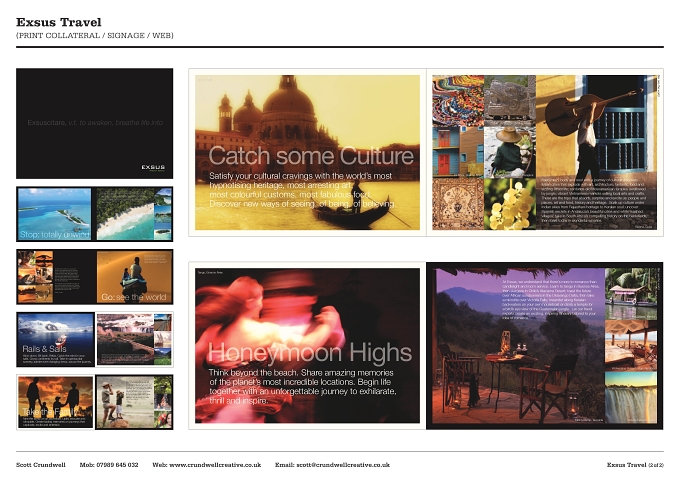The height and width of the screenshot is (481, 680).
Task: Open the 'Take the Family' silhouette thumbnail
Action: pyautogui.click(x=55, y=402)
